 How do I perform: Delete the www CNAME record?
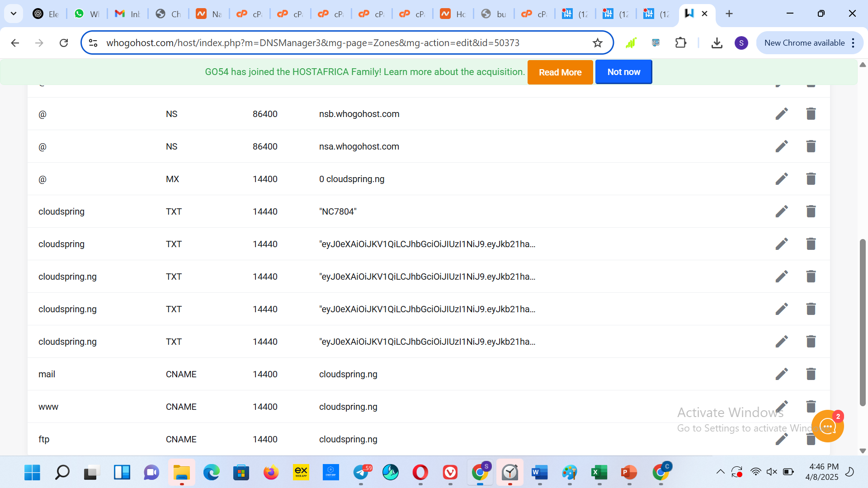811,406
